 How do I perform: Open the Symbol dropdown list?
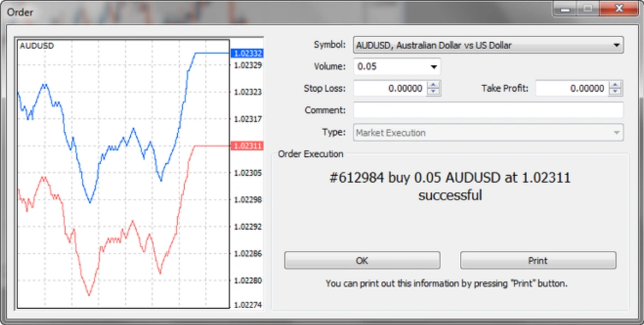point(617,46)
